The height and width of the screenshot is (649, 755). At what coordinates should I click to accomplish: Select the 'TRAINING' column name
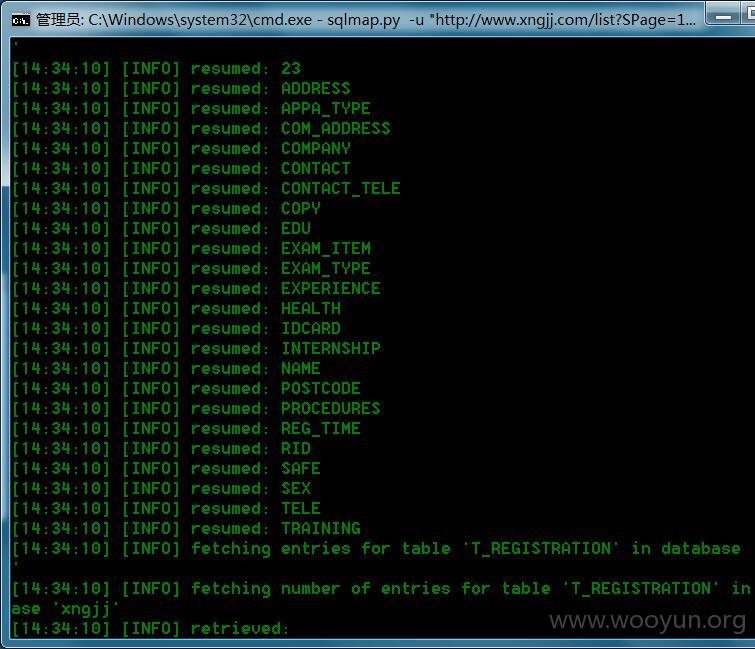(321, 528)
